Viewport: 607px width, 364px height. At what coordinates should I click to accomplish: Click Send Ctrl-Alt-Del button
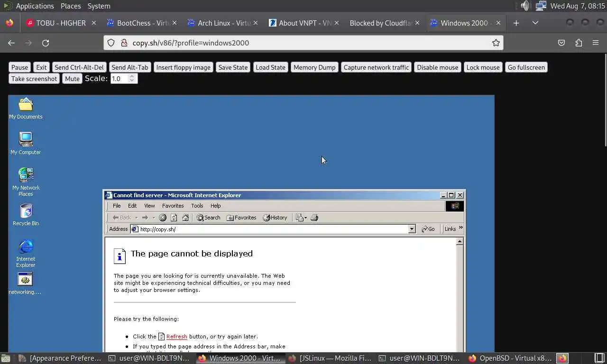(79, 67)
